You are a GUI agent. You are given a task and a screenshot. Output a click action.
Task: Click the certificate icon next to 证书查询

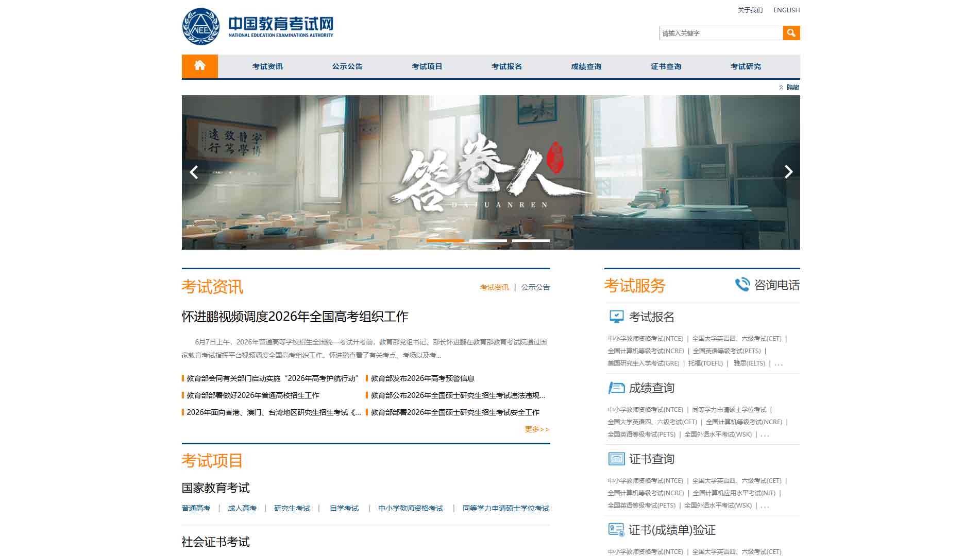616,459
